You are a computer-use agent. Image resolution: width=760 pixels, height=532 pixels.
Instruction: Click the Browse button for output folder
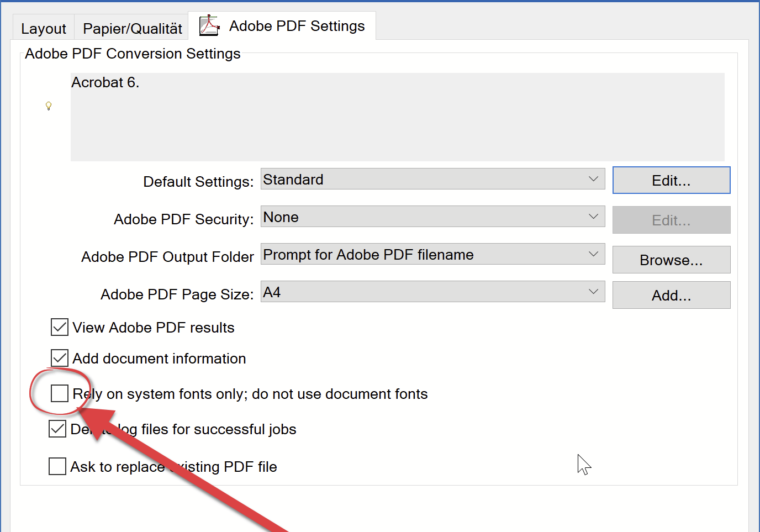671,260
